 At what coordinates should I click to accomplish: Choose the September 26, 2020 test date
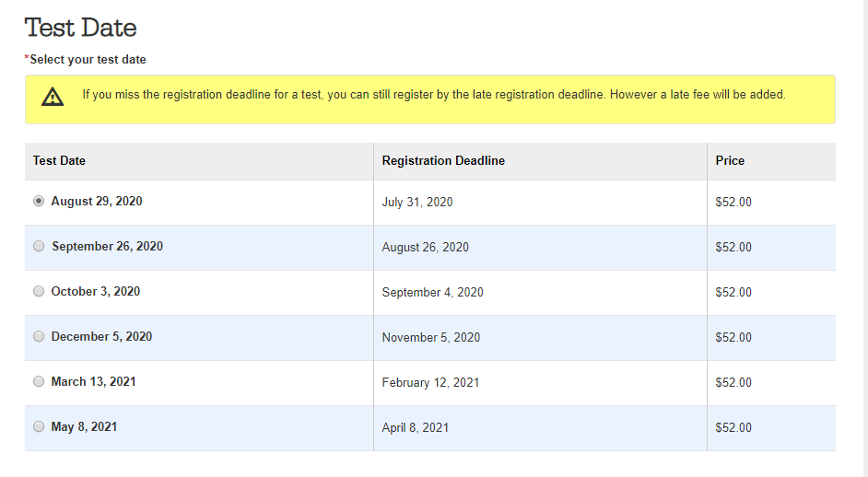(39, 246)
